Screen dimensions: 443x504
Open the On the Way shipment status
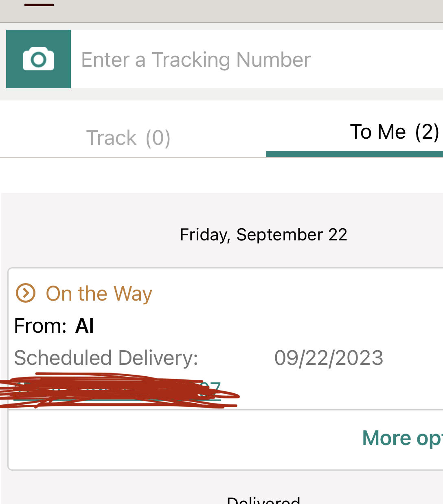(x=99, y=294)
